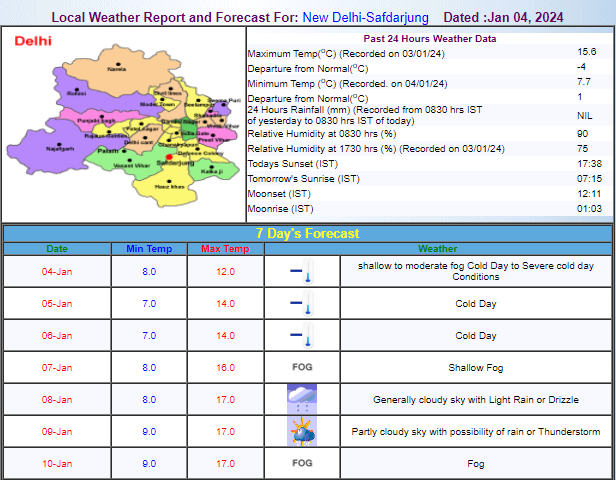This screenshot has width=616, height=480.
Task: Click the 7 Day's Forecast header
Action: coord(307,233)
